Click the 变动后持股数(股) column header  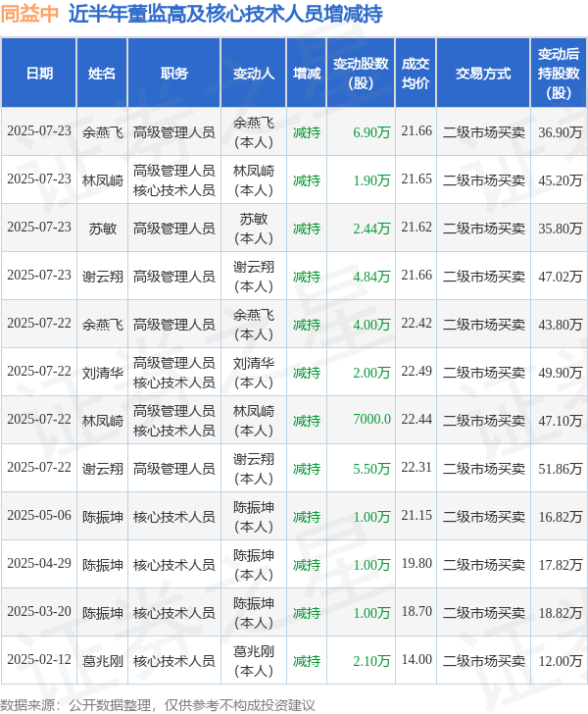(559, 74)
